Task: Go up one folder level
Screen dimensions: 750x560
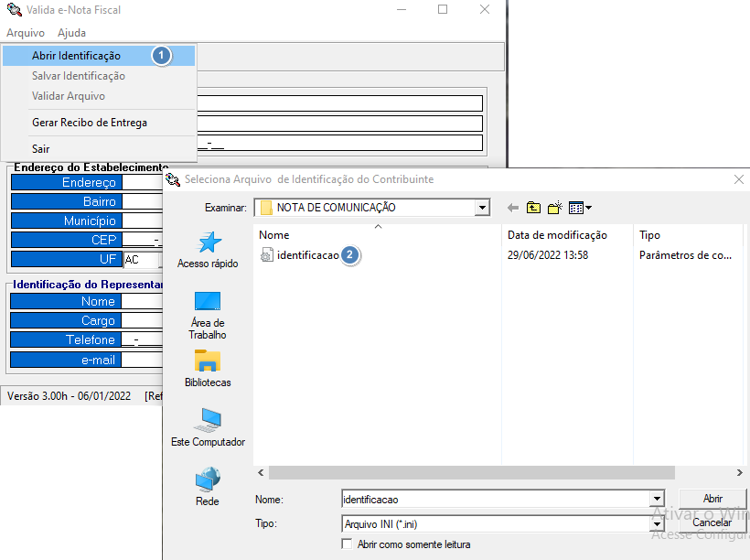Action: pyautogui.click(x=533, y=208)
